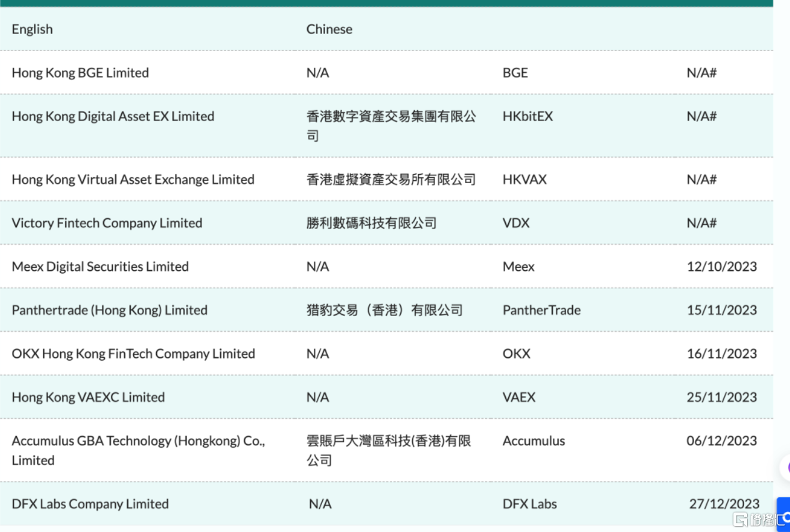Click N/A# date in VDX row
This screenshot has height=532, width=790.
pyautogui.click(x=702, y=223)
